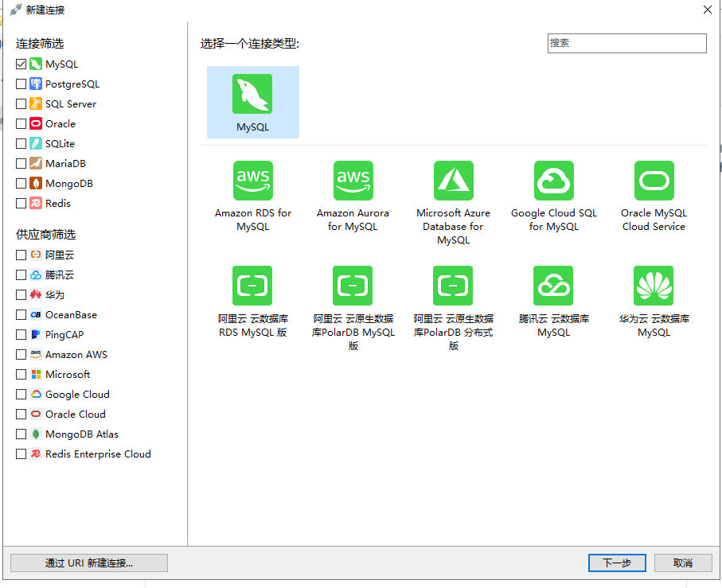
Task: Enable the Amazon AWS vendor checkbox
Action: point(21,354)
